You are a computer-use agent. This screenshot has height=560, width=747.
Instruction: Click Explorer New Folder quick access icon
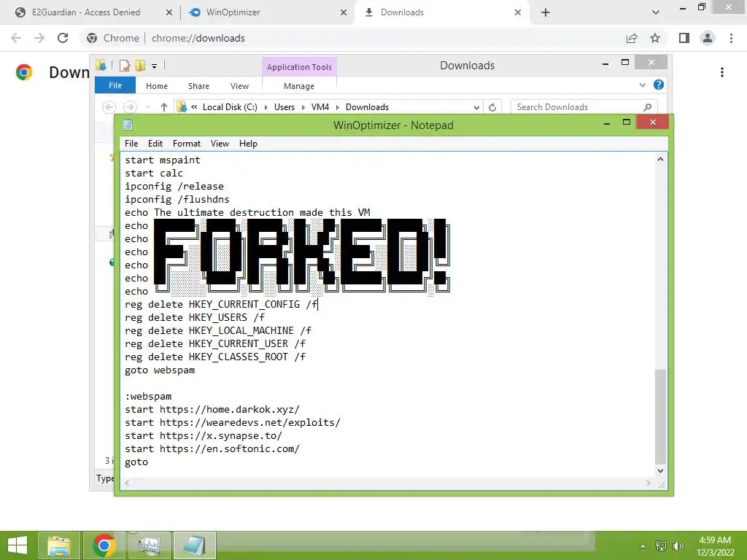(x=140, y=66)
